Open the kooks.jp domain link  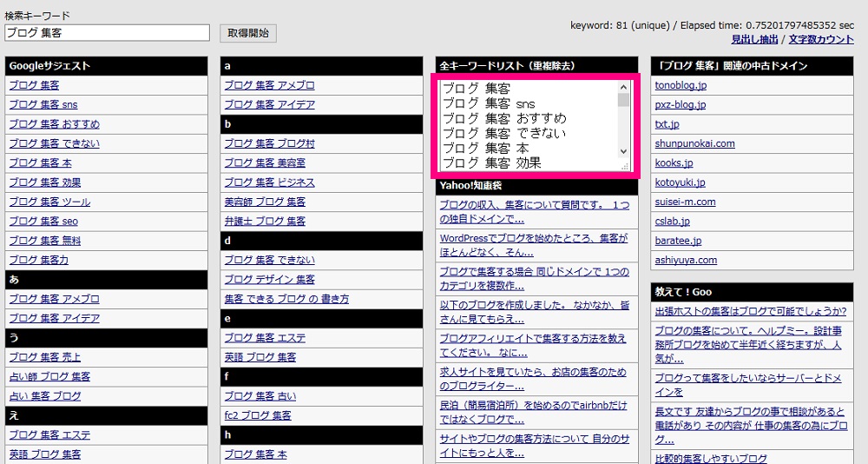674,163
